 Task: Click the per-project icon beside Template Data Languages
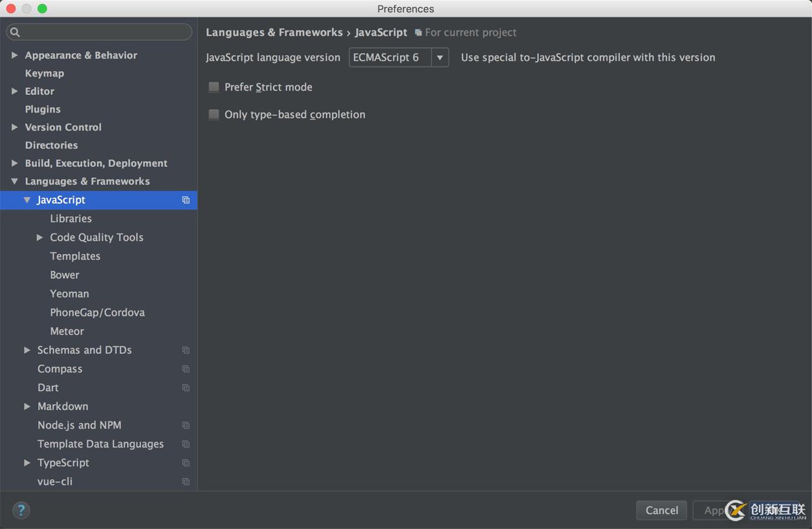point(185,444)
